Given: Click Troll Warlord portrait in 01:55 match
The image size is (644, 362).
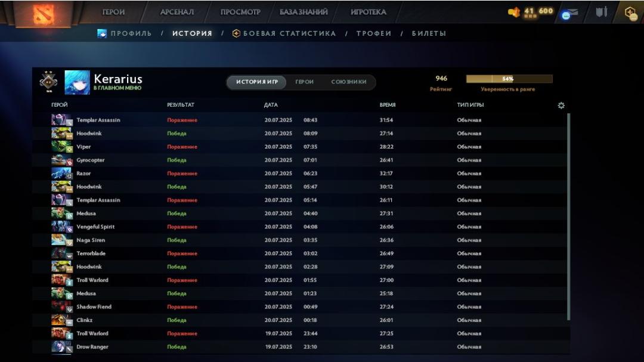Looking at the screenshot, I should 61,280.
